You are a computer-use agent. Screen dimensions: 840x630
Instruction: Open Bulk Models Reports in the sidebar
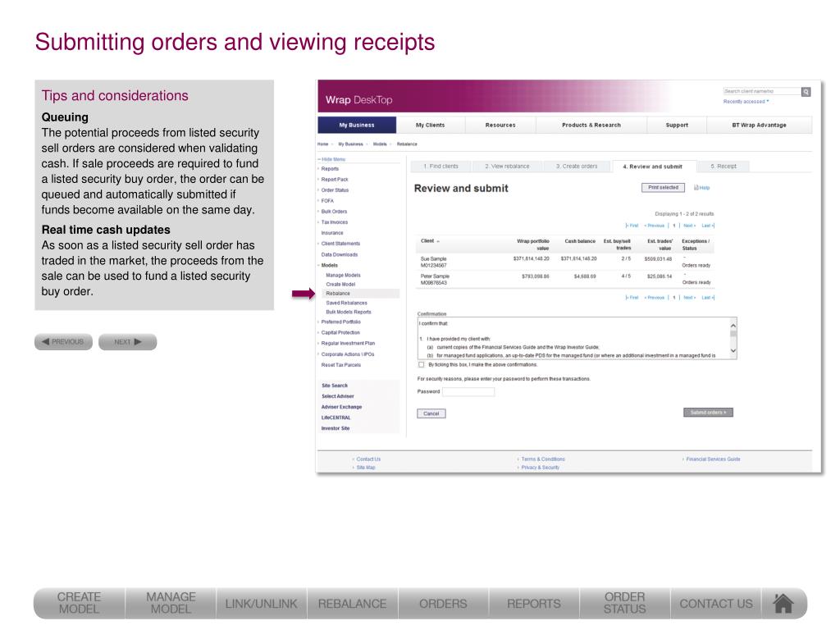348,313
